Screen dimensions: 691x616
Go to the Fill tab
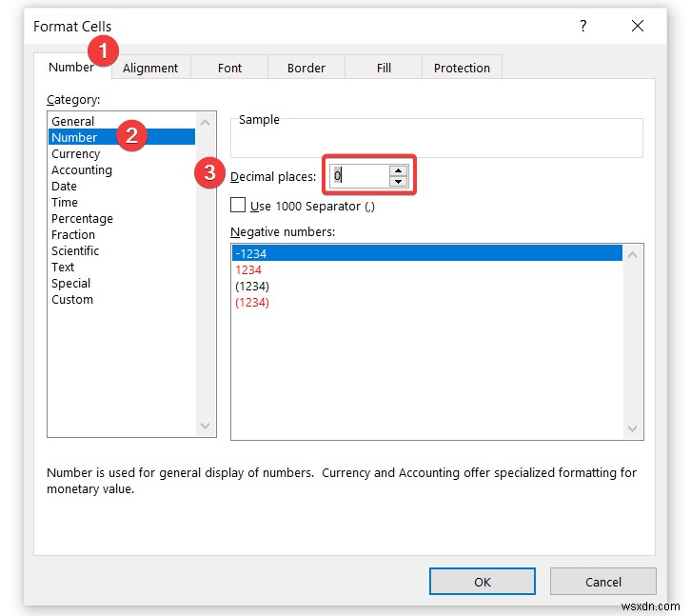tap(384, 68)
